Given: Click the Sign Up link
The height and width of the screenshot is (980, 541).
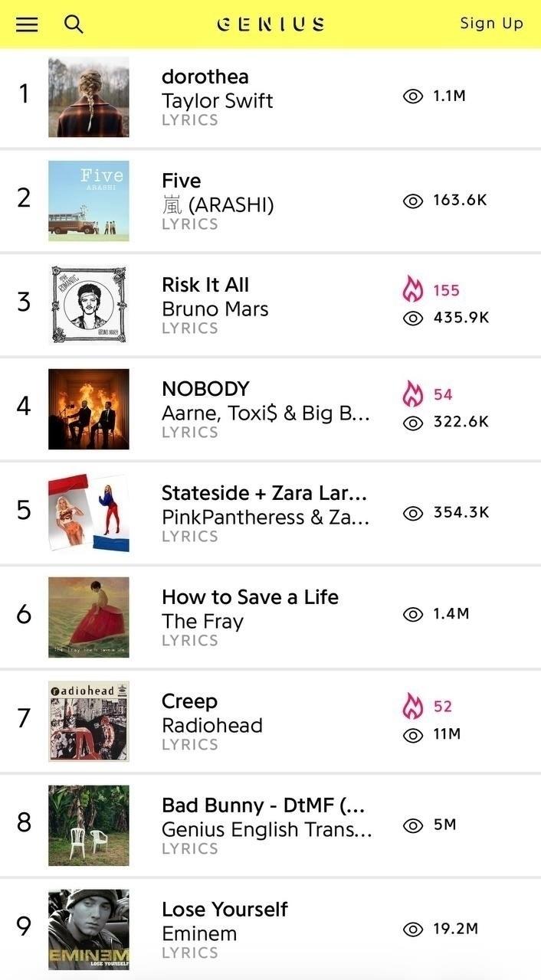Looking at the screenshot, I should pos(491,24).
